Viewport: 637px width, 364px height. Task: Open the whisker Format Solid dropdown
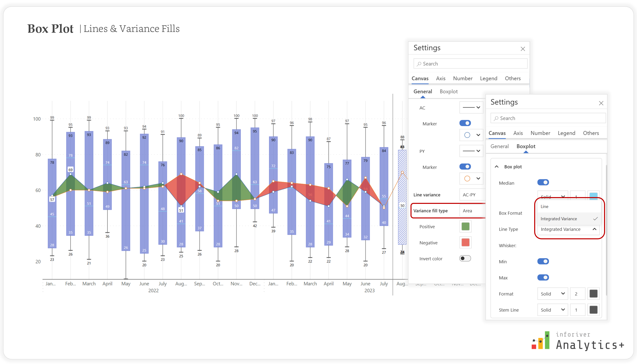(552, 294)
